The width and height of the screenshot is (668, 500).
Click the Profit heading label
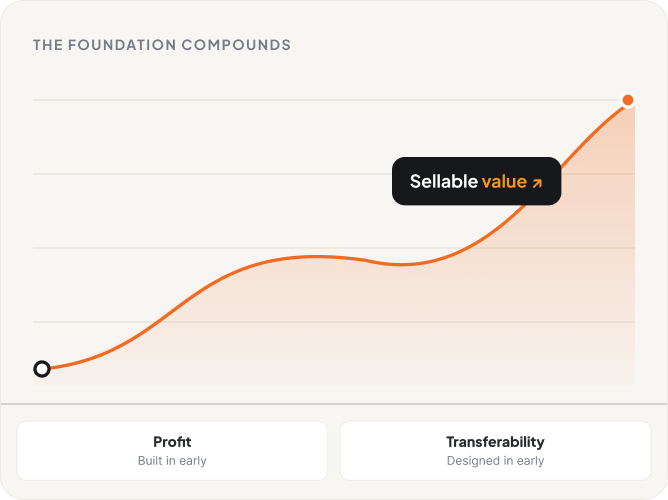point(172,442)
